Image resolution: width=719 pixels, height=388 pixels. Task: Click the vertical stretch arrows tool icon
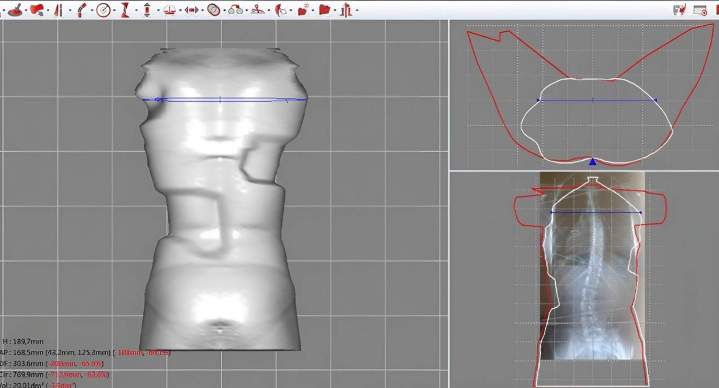coord(147,10)
